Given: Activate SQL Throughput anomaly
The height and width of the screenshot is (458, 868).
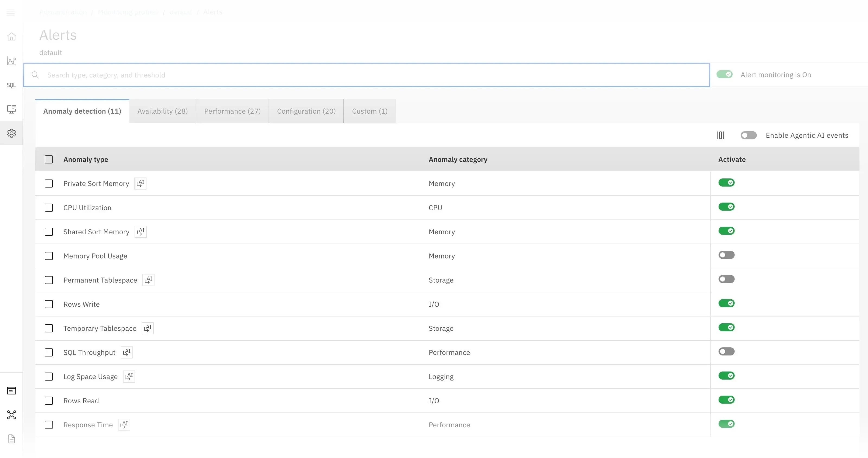Looking at the screenshot, I should coord(726,352).
